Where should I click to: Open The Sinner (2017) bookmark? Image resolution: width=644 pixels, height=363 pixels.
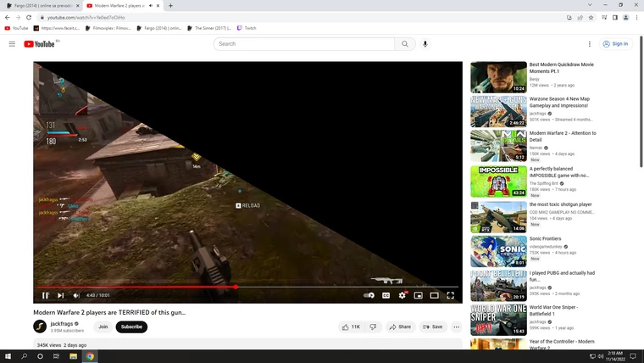pos(209,28)
